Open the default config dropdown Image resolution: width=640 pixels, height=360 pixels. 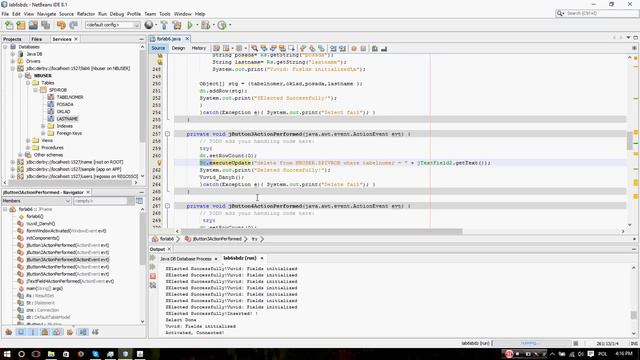pyautogui.click(x=112, y=25)
